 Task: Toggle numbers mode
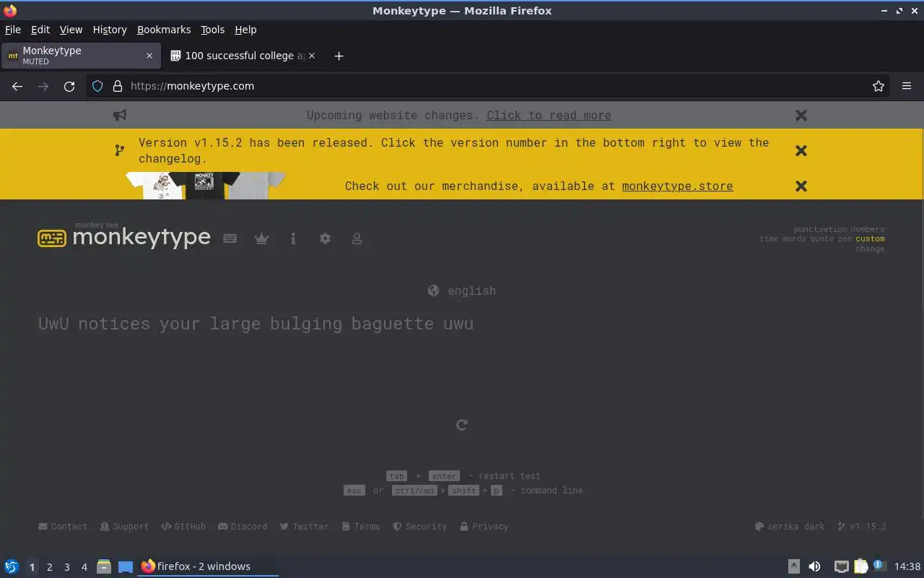(x=867, y=229)
